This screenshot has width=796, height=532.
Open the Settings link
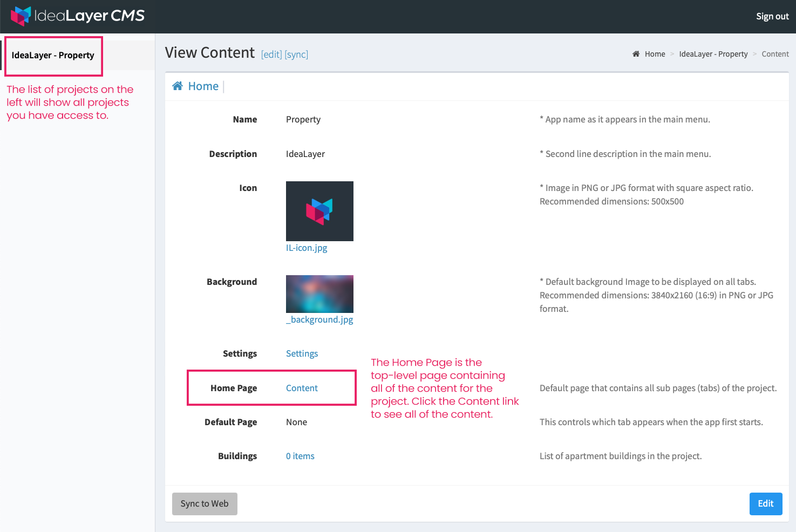(x=302, y=353)
